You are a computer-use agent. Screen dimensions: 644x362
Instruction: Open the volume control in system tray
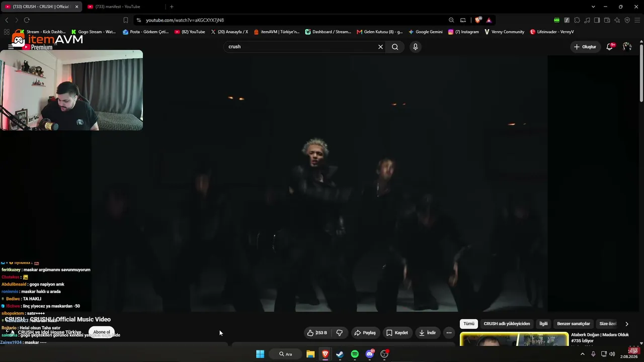[x=612, y=354]
